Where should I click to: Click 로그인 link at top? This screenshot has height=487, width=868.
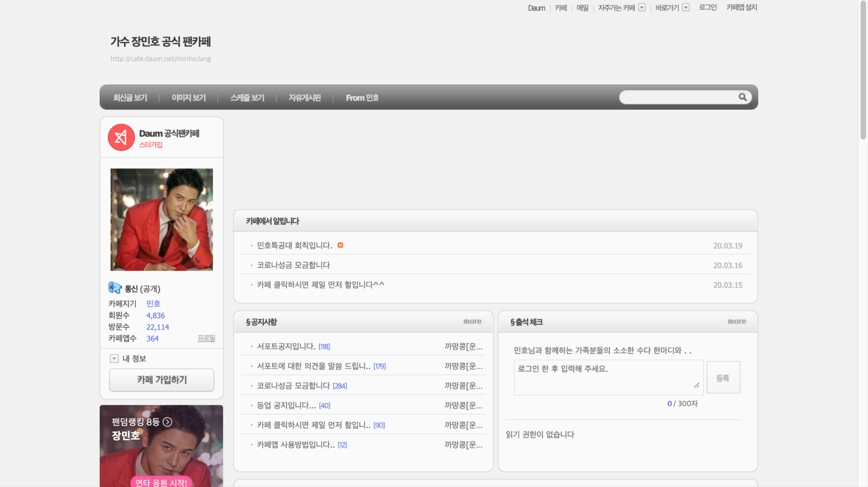tap(707, 7)
